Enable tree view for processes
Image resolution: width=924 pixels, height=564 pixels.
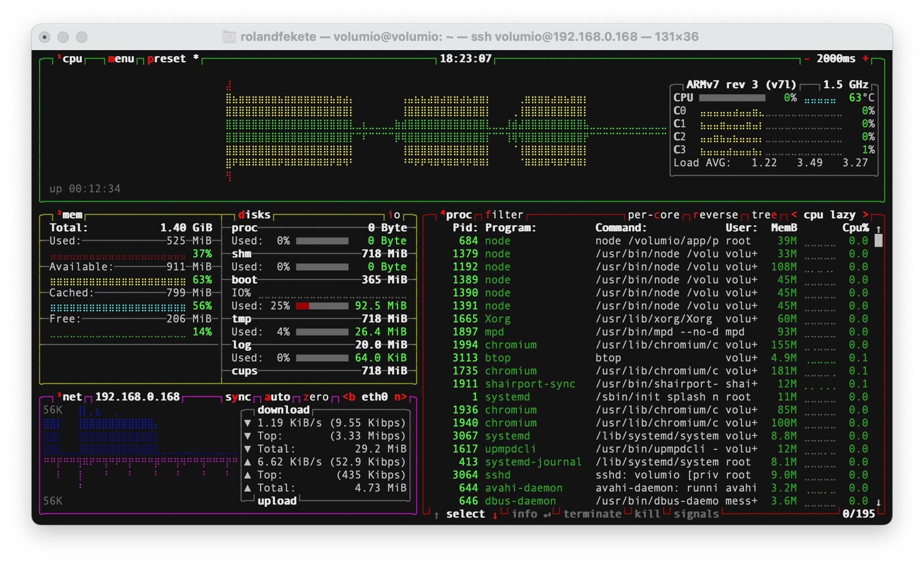click(764, 215)
